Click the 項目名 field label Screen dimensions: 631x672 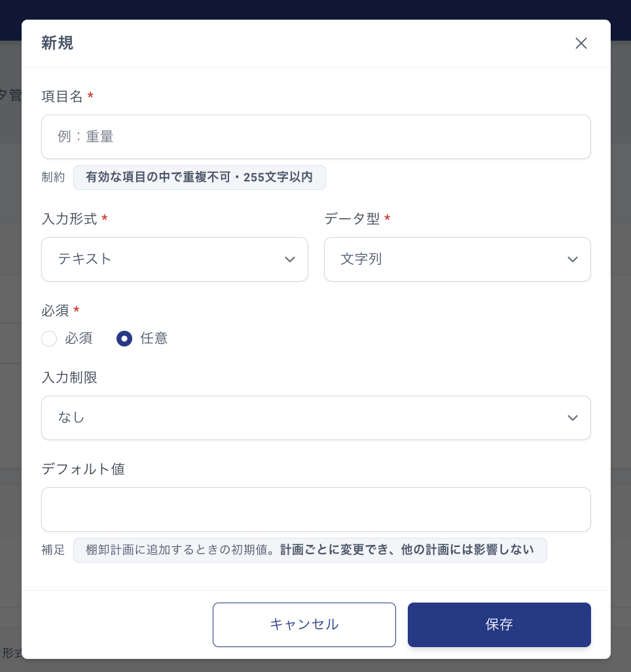[62, 96]
